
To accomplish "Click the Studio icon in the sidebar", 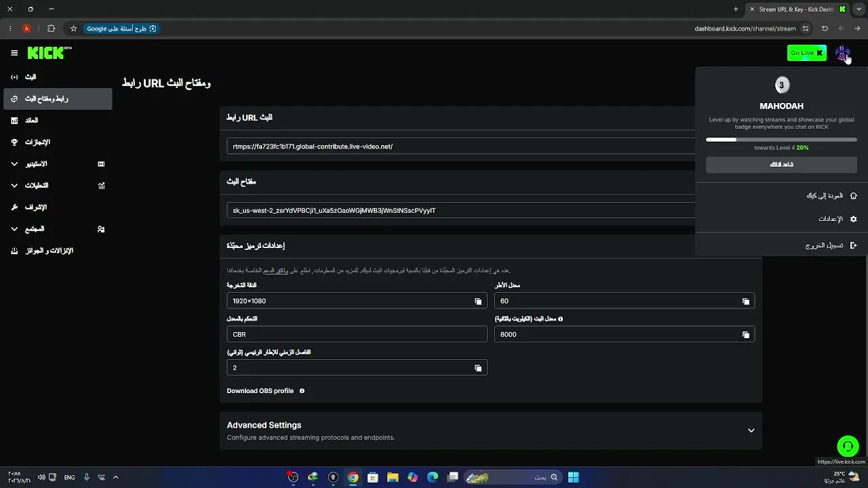I will (x=101, y=164).
